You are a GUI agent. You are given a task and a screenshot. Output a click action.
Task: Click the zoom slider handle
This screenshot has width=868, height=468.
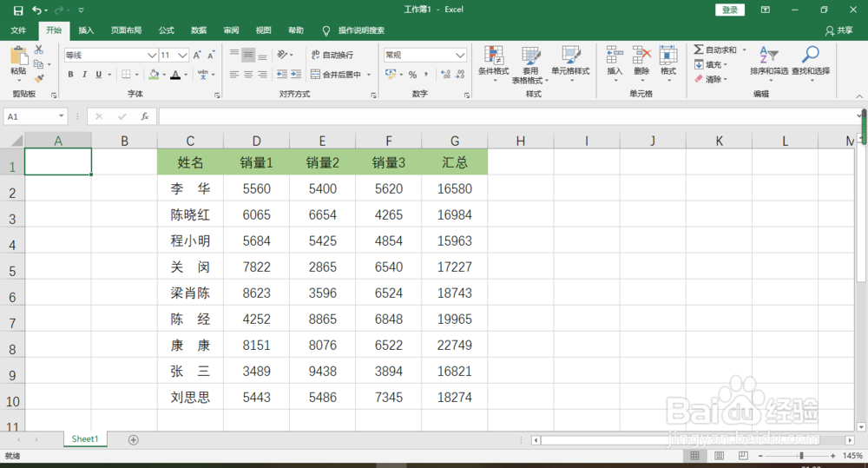800,456
